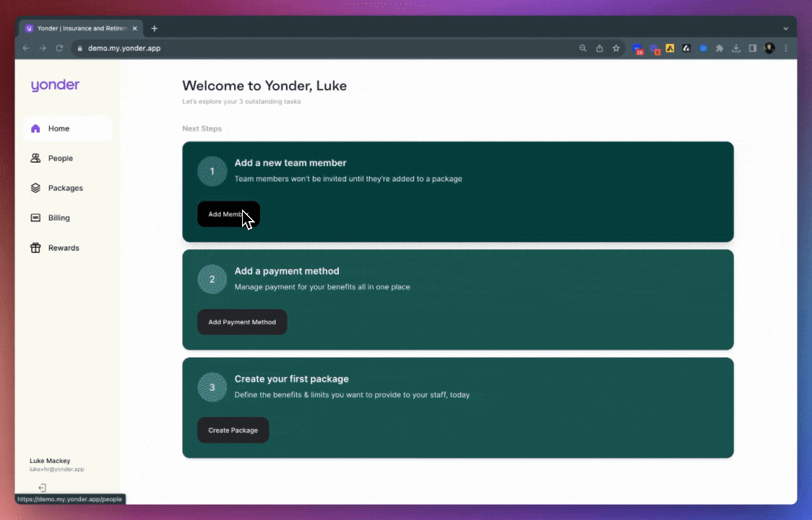This screenshot has width=812, height=520.
Task: Close the Yonder browser tab
Action: click(134, 28)
